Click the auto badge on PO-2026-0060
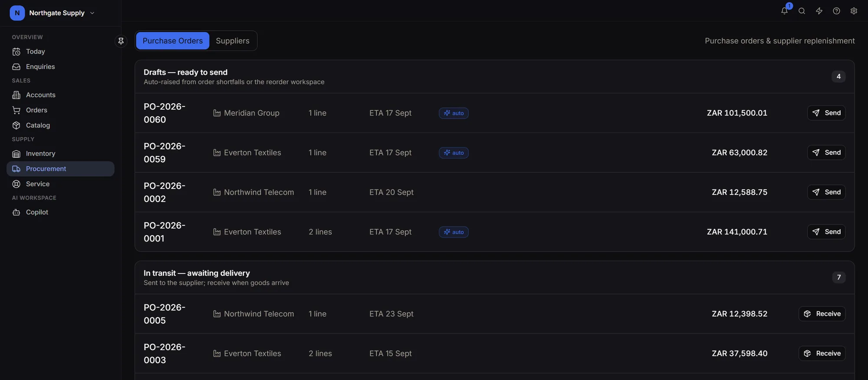868x380 pixels. (x=454, y=113)
